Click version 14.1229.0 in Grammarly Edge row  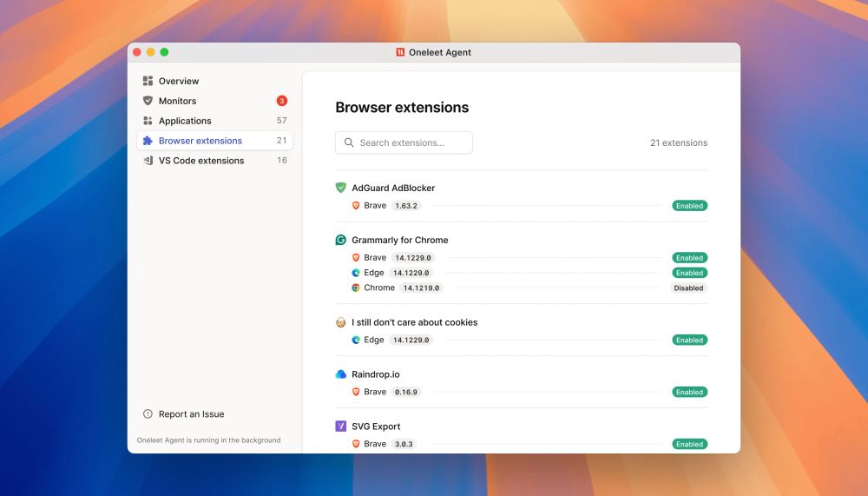[x=411, y=273]
